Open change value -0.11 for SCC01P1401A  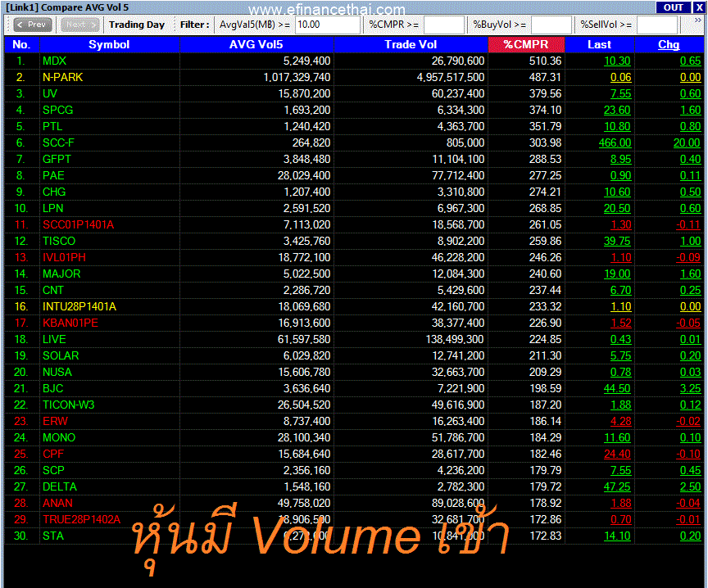688,224
